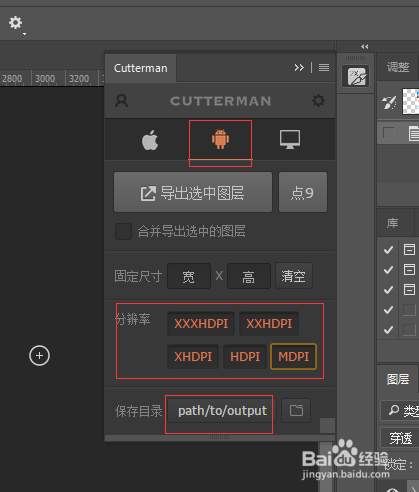Enable 合并导出选中的图层 checkbox

pyautogui.click(x=123, y=231)
